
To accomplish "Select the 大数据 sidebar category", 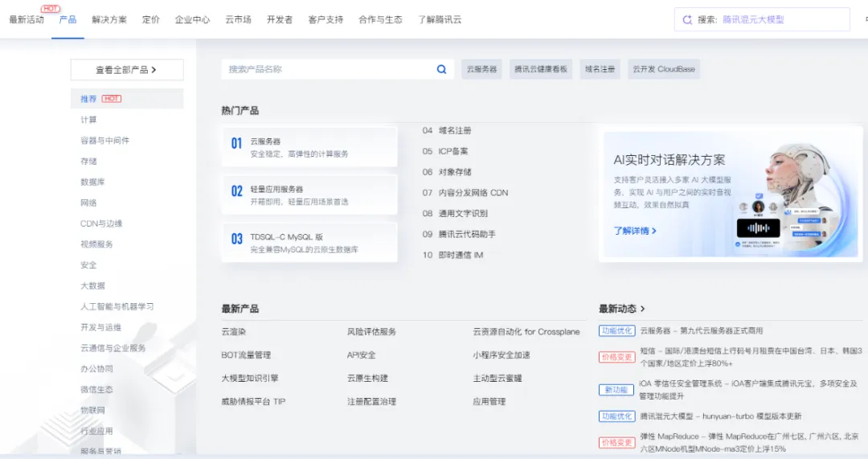I will pos(92,285).
